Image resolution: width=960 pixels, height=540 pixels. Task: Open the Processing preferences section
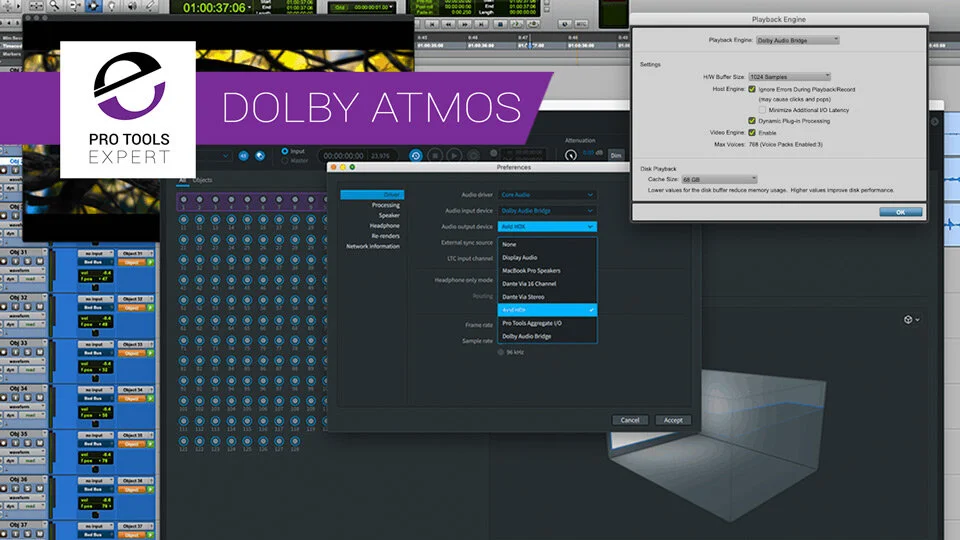[385, 205]
